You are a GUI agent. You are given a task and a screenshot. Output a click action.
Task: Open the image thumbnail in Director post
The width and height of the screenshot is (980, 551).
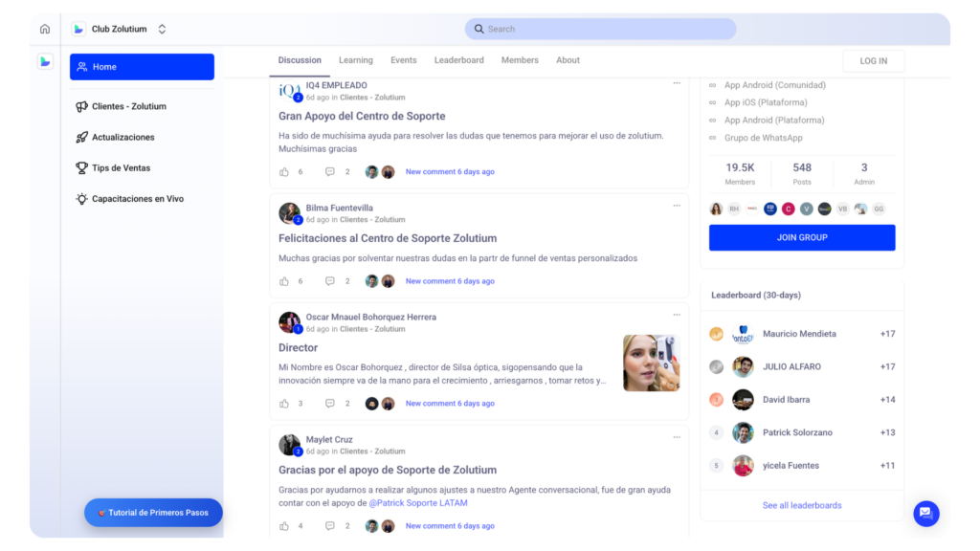[651, 363]
